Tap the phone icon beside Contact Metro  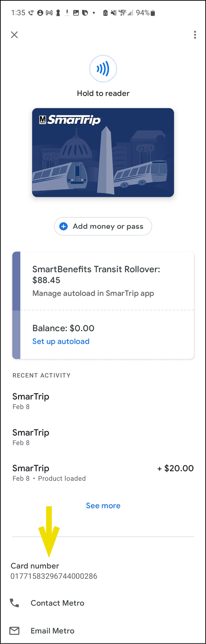click(x=14, y=603)
